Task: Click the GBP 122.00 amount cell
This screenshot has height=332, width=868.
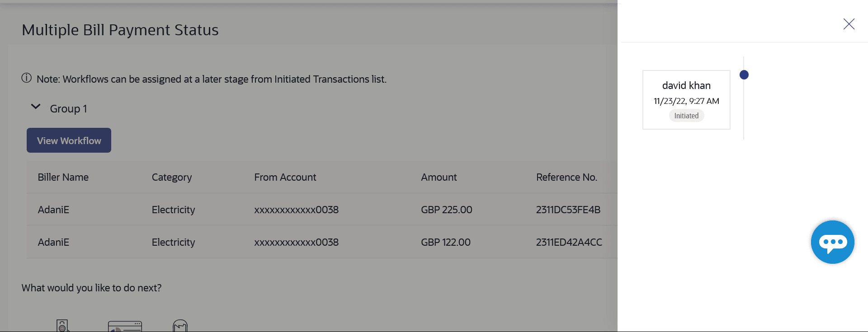Action: [445, 242]
